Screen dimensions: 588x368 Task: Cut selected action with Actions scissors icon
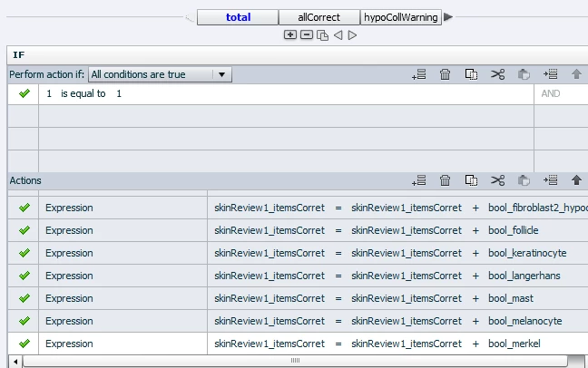click(x=497, y=180)
